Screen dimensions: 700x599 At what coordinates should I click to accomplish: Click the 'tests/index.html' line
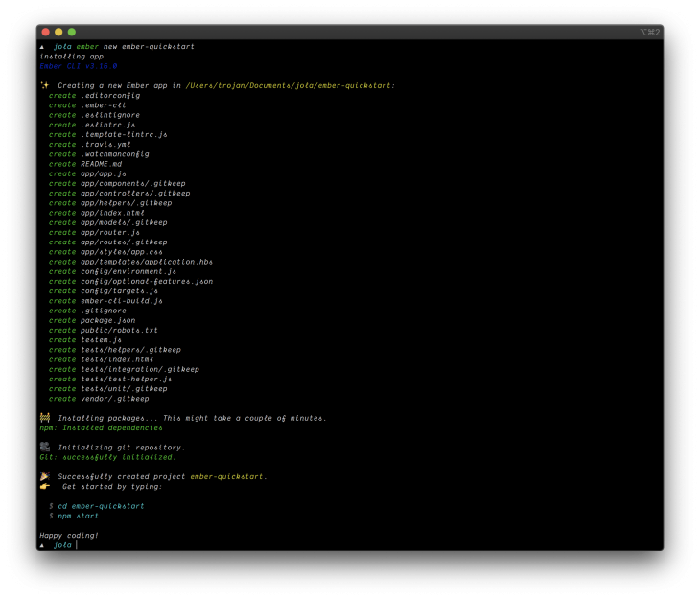tap(101, 359)
